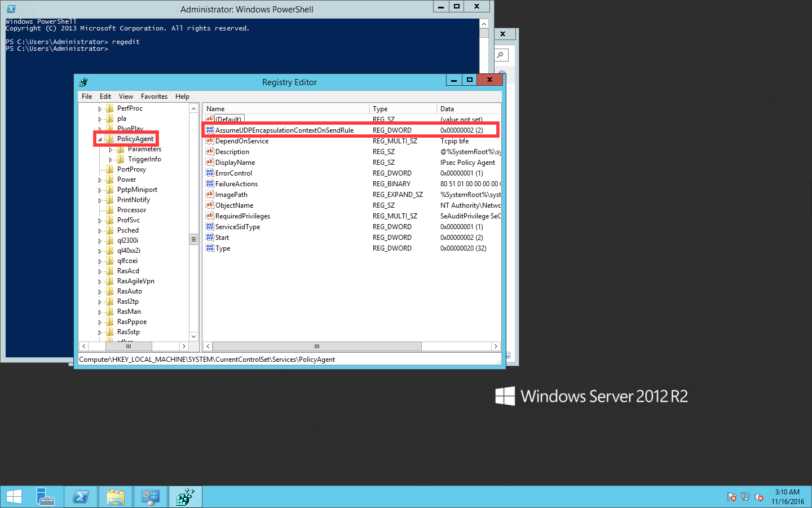Select the ql2300i folder icon
The height and width of the screenshot is (508, 812).
coord(109,240)
